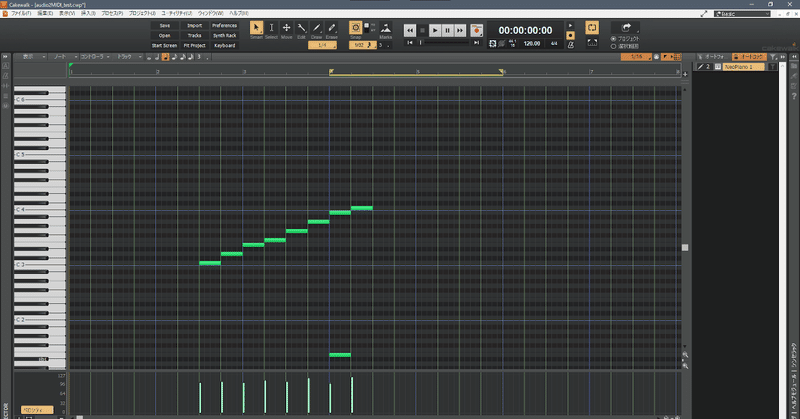Fast-forward the transport
The image size is (800, 419).
460,31
